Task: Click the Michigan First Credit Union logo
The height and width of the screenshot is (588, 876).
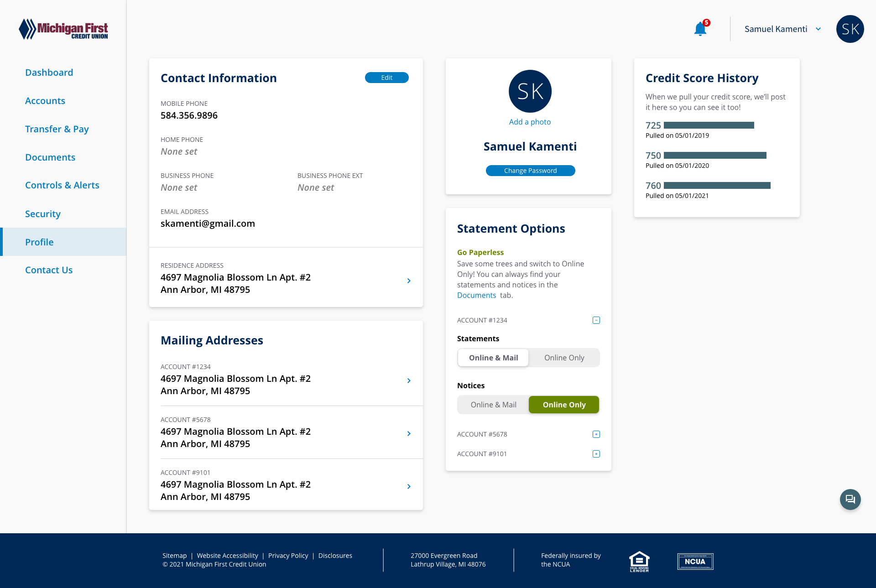Action: click(63, 30)
